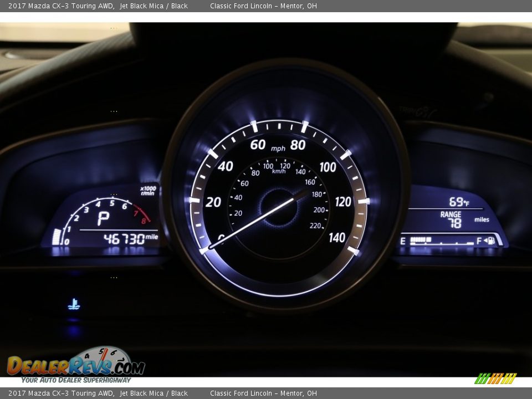This screenshot has height=399, width=532.
Task: Click the colored stripes logo at bottom right
Action: (495, 378)
